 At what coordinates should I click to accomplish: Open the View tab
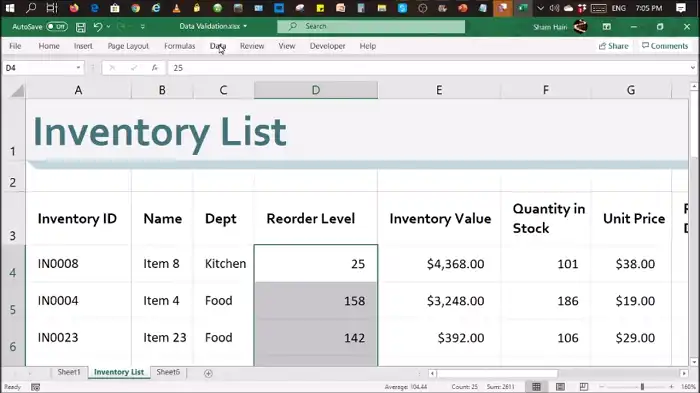tap(287, 46)
